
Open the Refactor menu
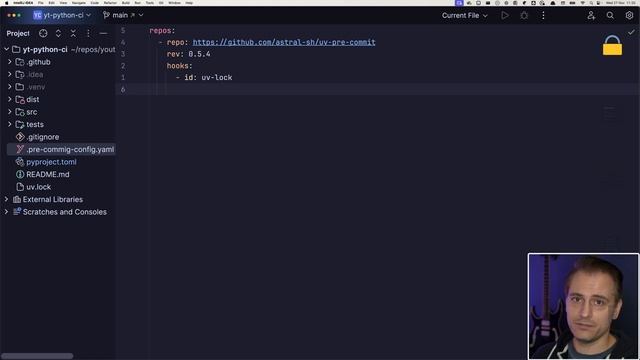click(x=110, y=2)
